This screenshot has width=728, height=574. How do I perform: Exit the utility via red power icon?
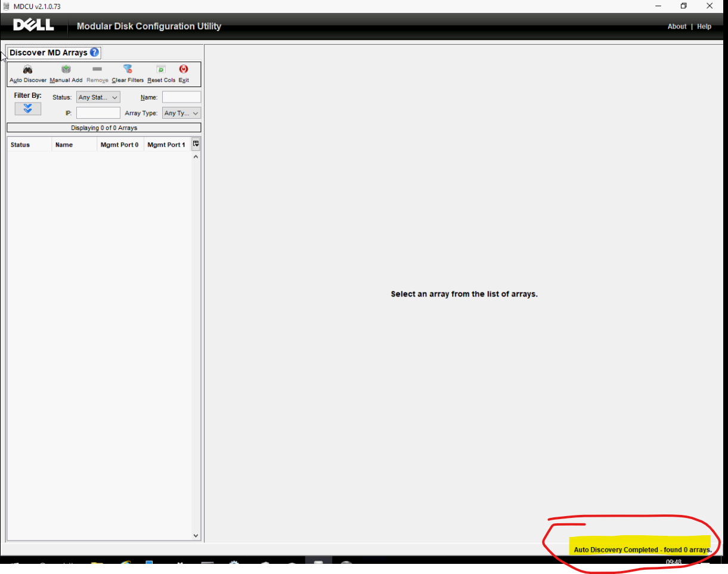point(184,70)
